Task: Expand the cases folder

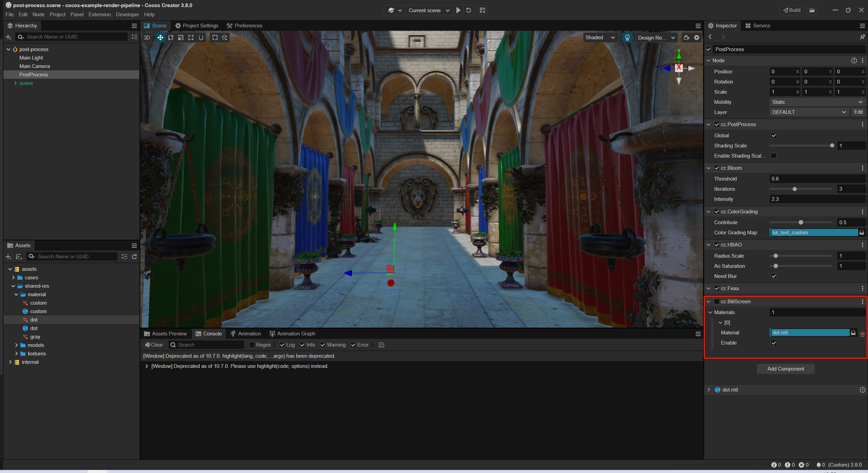Action: click(13, 278)
